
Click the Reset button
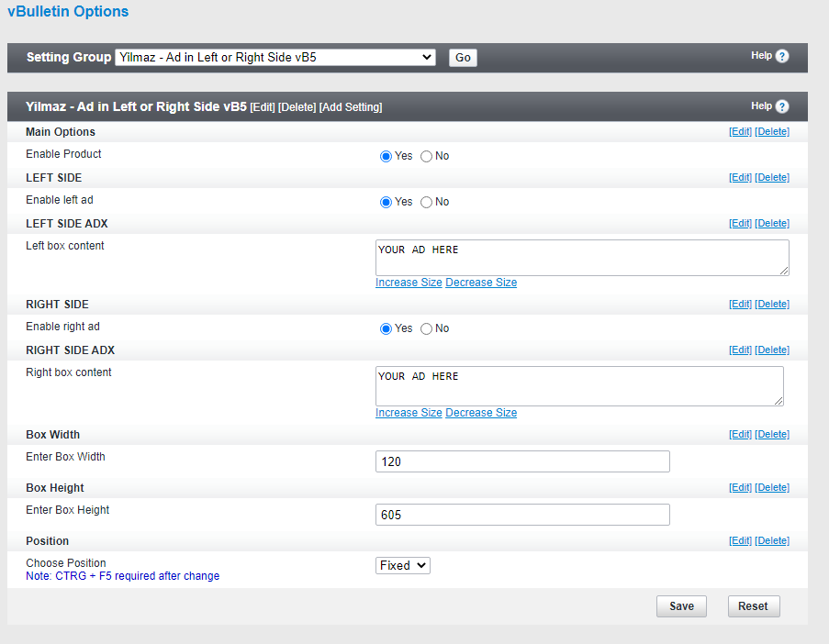(x=753, y=606)
